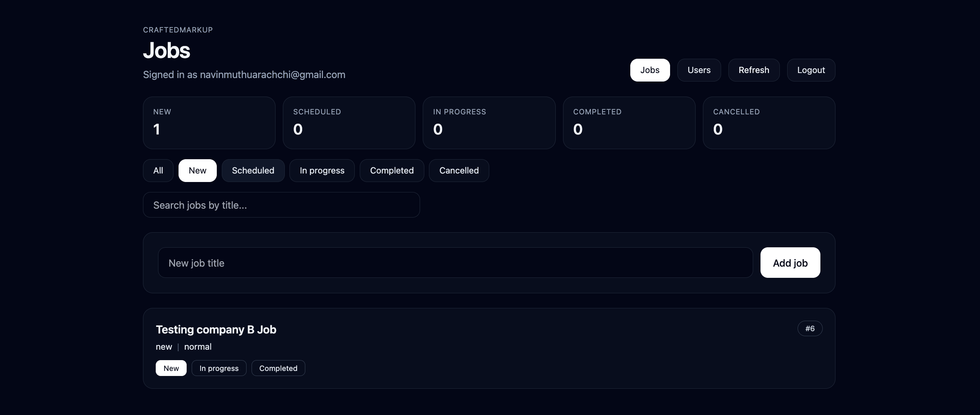The image size is (980, 415).
Task: Mark job #6 as Completed
Action: coord(278,368)
